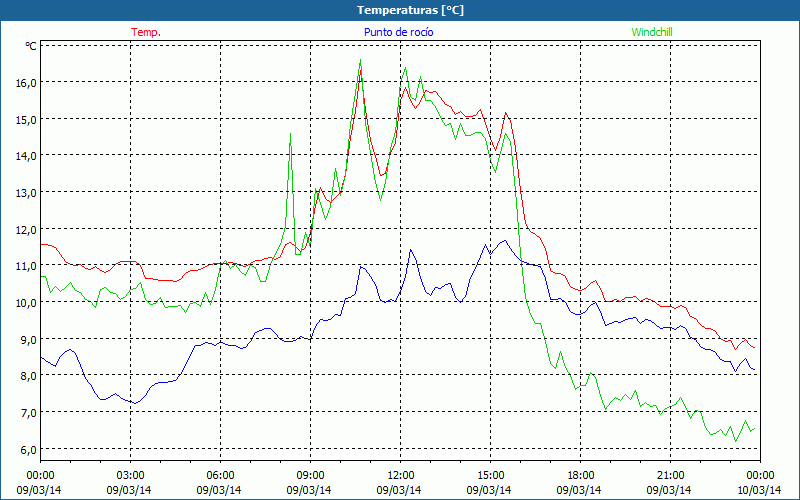The image size is (800, 500).
Task: Click the 13,0 y-axis value
Action: point(27,193)
